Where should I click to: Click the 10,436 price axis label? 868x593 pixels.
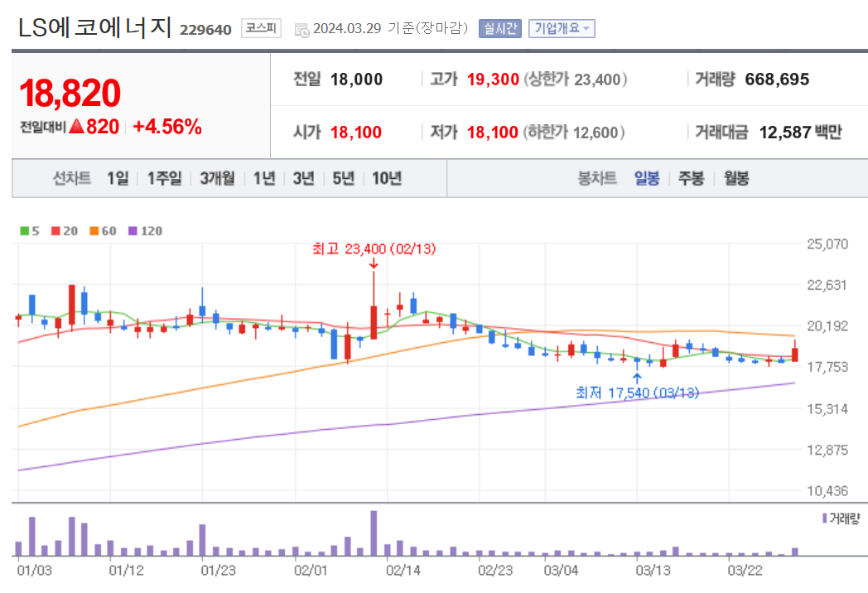[x=827, y=490]
